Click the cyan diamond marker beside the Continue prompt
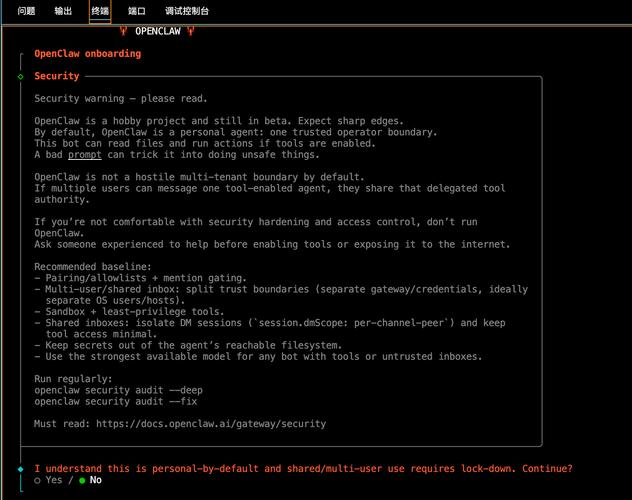This screenshot has width=632, height=500. click(x=20, y=468)
